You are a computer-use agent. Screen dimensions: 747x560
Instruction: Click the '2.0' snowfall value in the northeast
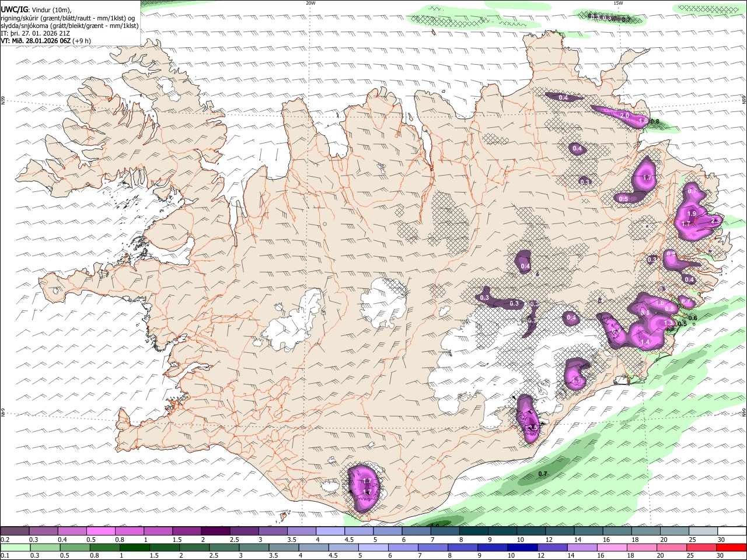pos(624,116)
